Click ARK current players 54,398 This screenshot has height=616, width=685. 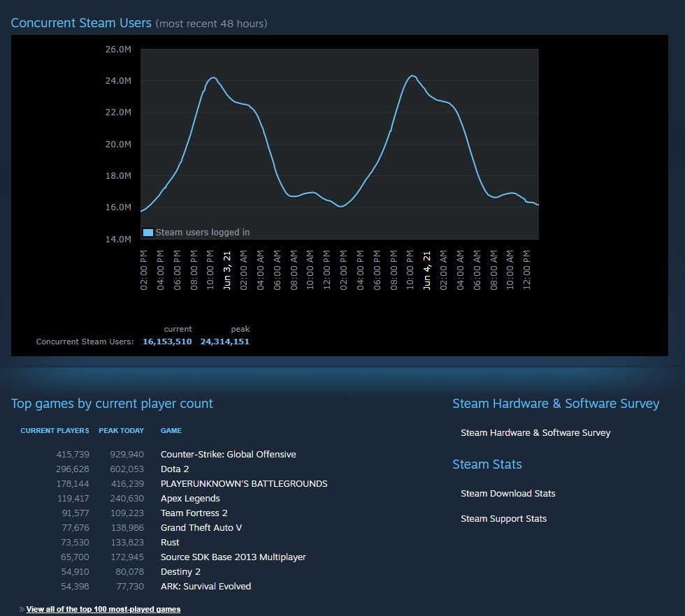point(75,586)
